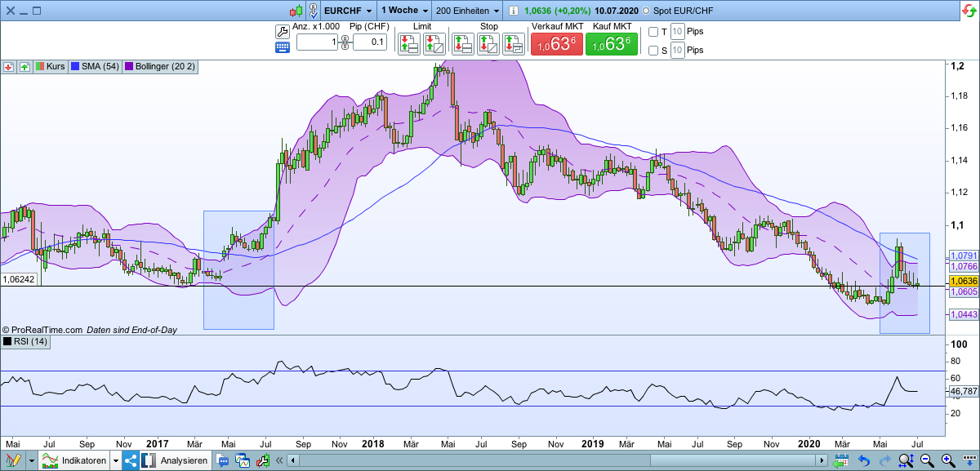Zoom in using the magnifier icon
This screenshot has height=471, width=980.
pyautogui.click(x=947, y=460)
